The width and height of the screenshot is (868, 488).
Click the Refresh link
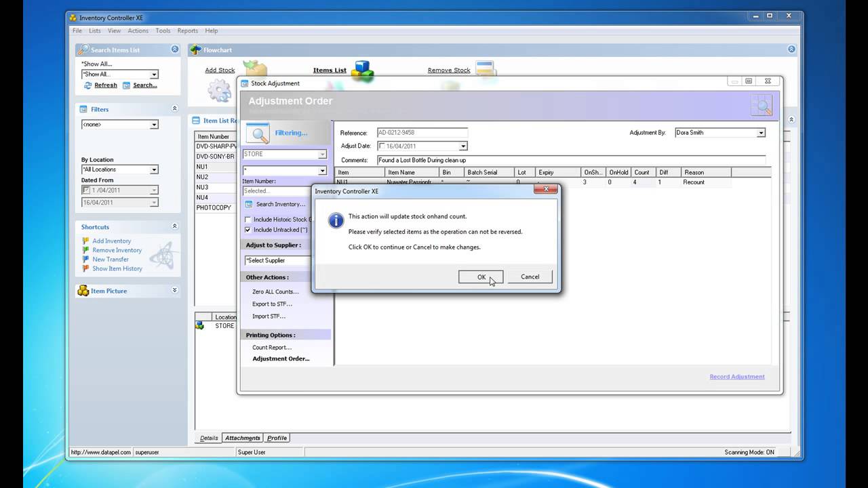point(106,85)
